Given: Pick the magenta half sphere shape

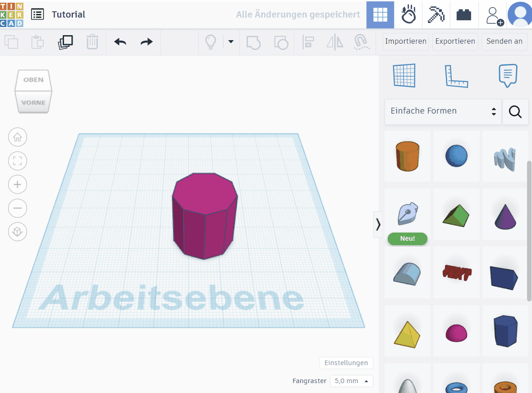Looking at the screenshot, I should click(x=456, y=333).
